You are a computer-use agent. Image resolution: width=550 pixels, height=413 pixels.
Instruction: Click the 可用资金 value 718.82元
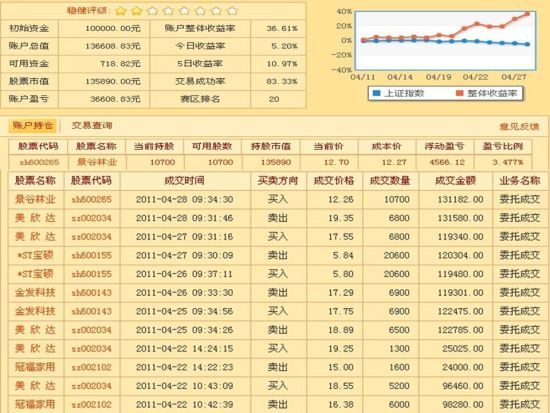click(120, 64)
